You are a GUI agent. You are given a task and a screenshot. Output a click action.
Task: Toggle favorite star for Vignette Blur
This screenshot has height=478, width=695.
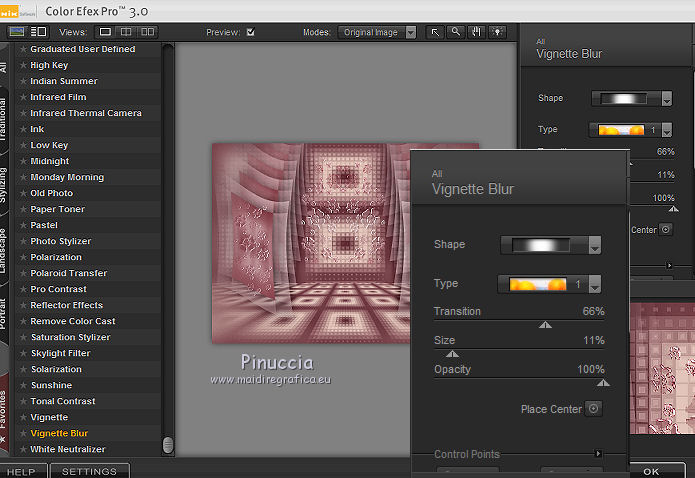(23, 434)
